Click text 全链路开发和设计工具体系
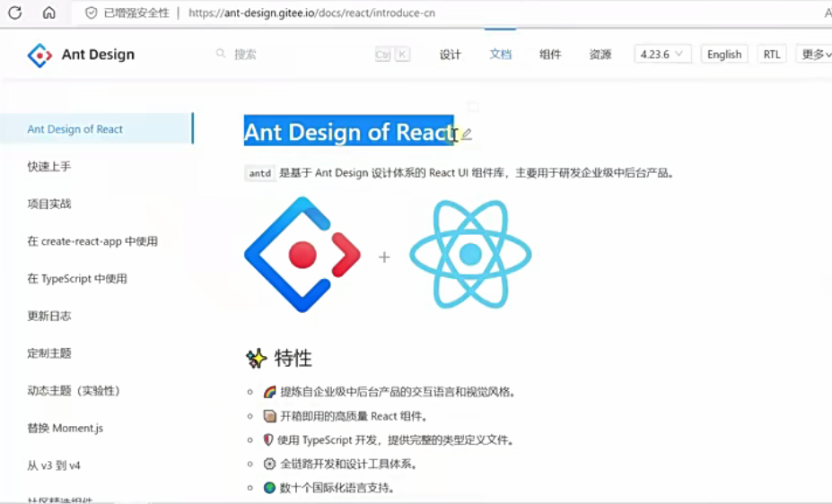Image resolution: width=832 pixels, height=504 pixels. click(348, 464)
